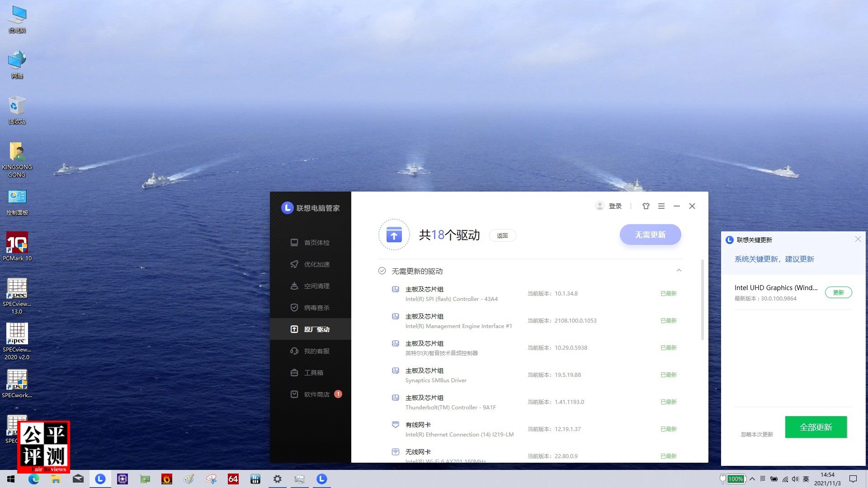This screenshot has height=488, width=868.
Task: Click chipset icon for Synaptics SMBus Driver
Action: tap(396, 371)
